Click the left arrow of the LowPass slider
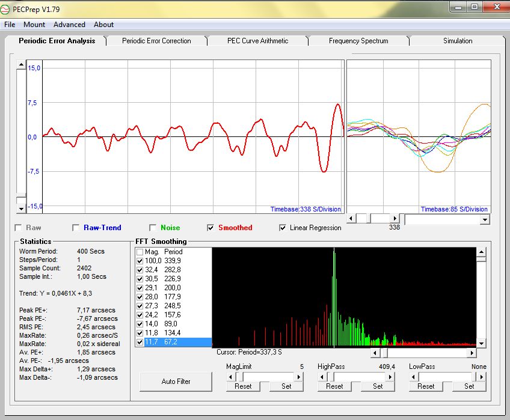This screenshot has height=420, width=510. point(413,377)
